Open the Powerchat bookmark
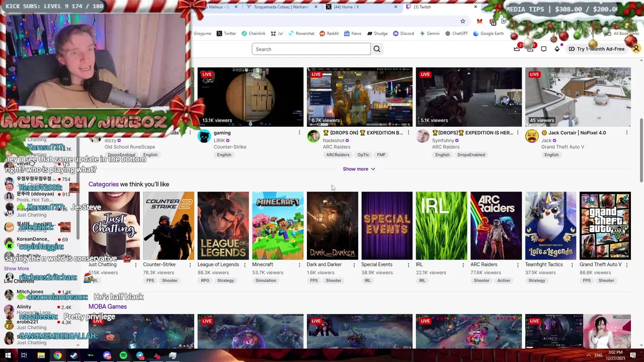644x362 pixels. point(301,34)
